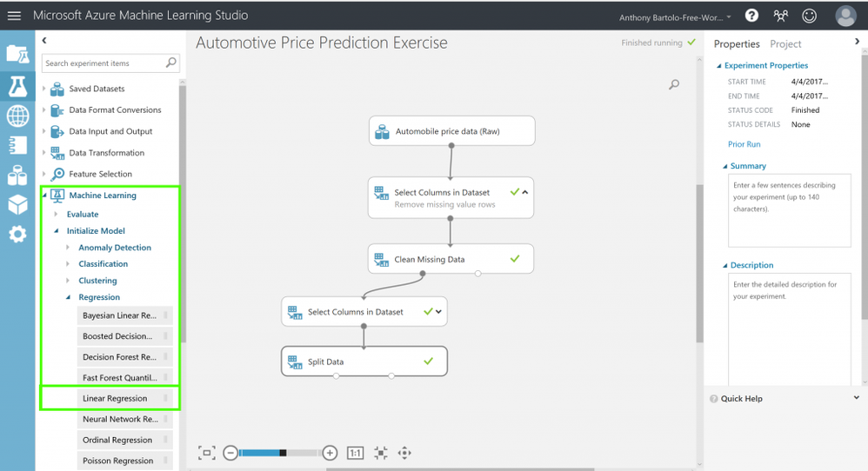Click the canvas search magnifier icon
Screen dimensions: 868x471
pos(674,84)
